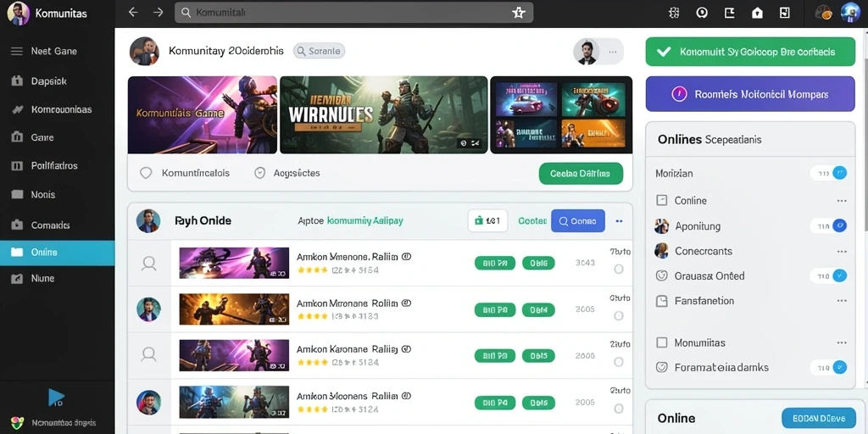Toggle the Morizian switch

click(x=829, y=173)
